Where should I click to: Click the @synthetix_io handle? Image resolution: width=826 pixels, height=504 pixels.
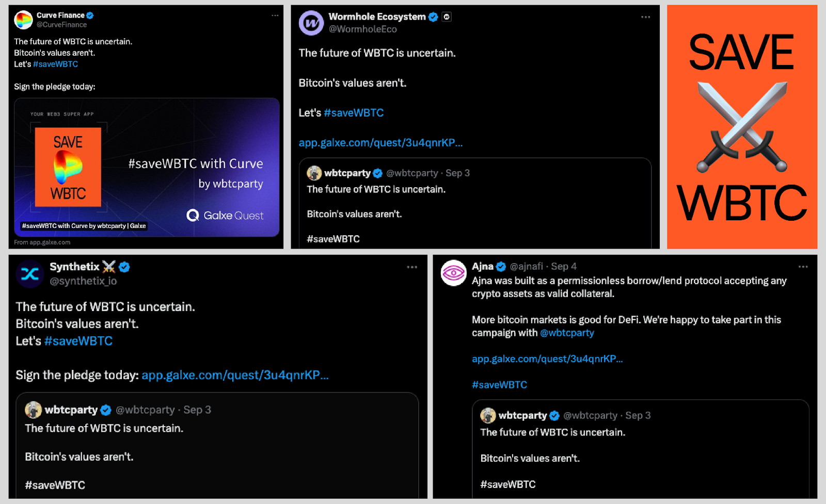pyautogui.click(x=83, y=281)
